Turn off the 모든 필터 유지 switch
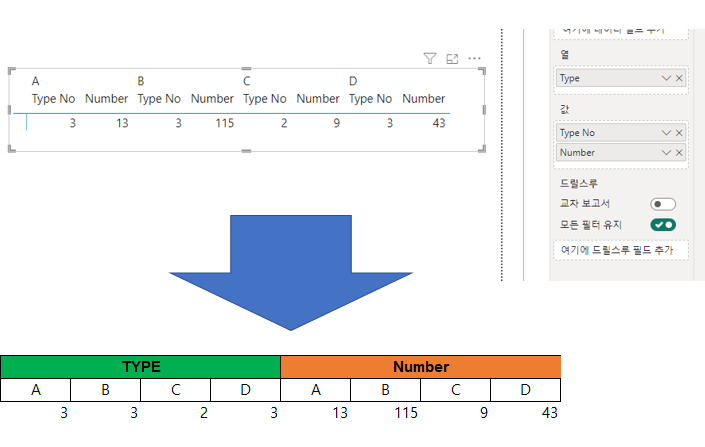 (663, 224)
